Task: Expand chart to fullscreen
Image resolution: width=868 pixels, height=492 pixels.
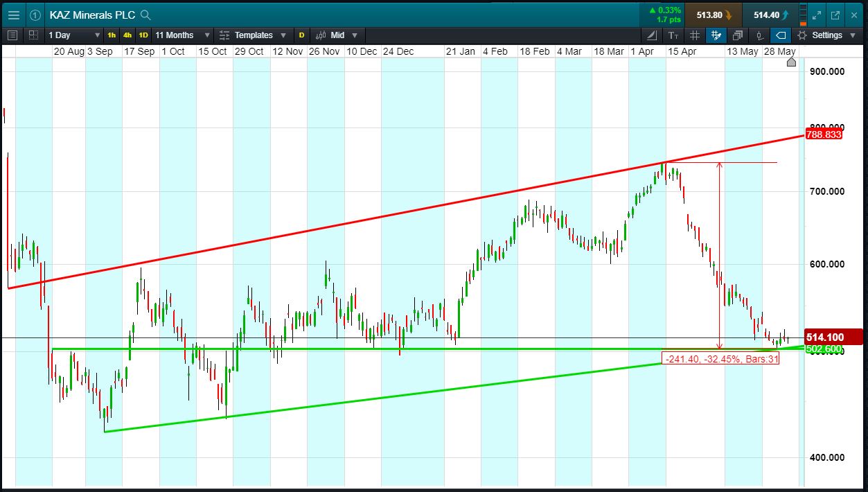Action: (x=816, y=15)
